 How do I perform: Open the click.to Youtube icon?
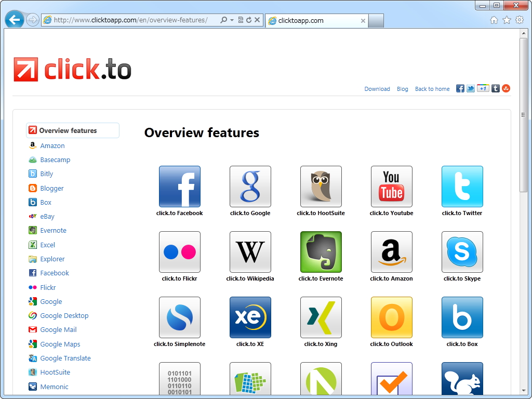(392, 187)
